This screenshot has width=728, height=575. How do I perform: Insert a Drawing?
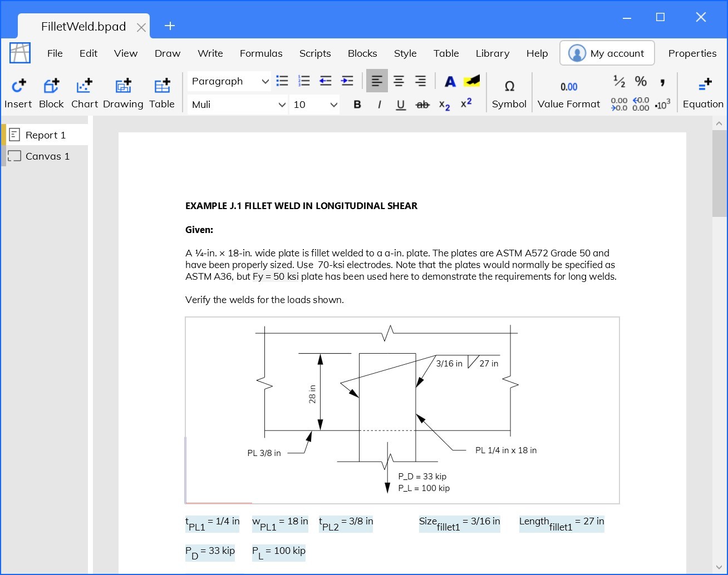point(123,86)
